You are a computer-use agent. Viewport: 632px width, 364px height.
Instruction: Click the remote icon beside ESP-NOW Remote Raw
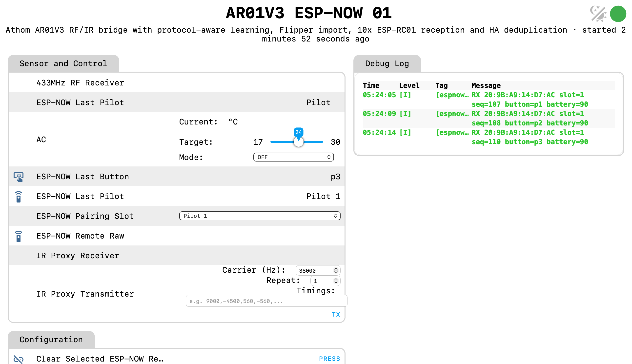pos(19,236)
